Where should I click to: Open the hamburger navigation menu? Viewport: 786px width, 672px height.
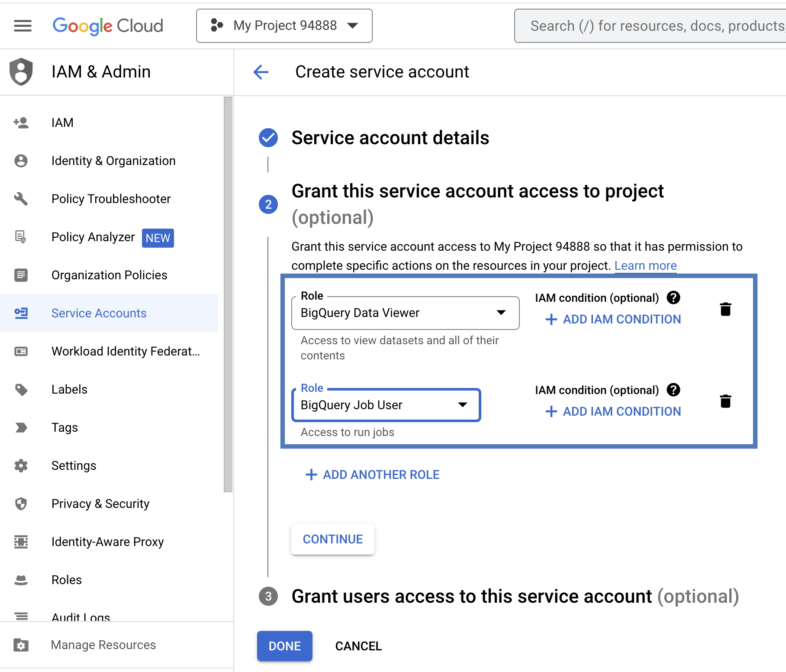[x=23, y=26]
